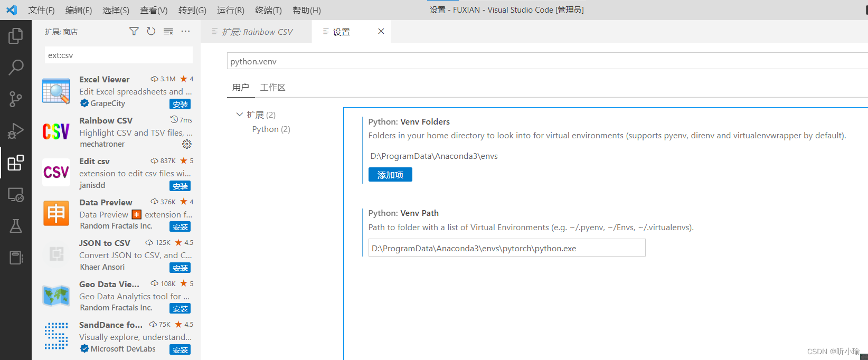Close the Settings tab
Viewport: 868px width, 360px height.
381,32
